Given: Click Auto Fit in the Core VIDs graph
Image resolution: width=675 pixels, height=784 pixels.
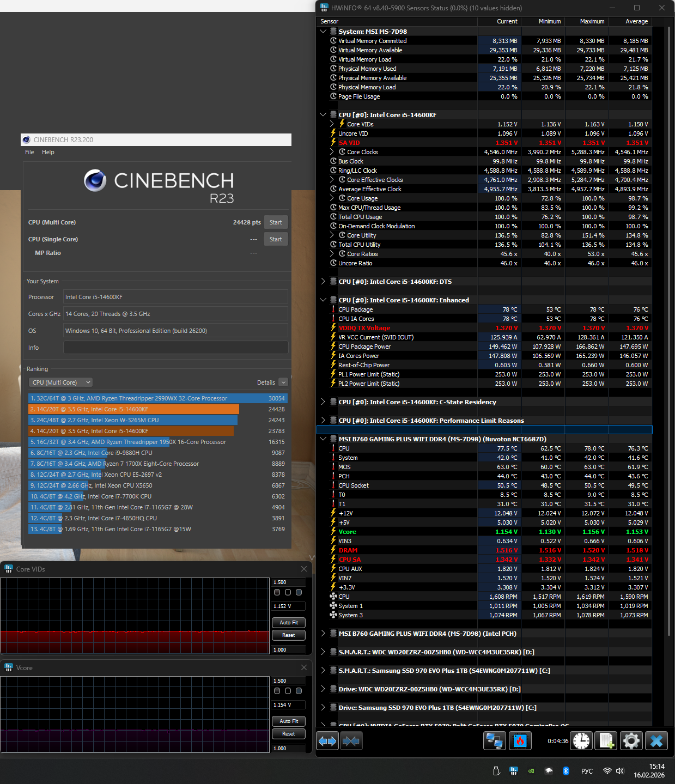Looking at the screenshot, I should pyautogui.click(x=289, y=622).
